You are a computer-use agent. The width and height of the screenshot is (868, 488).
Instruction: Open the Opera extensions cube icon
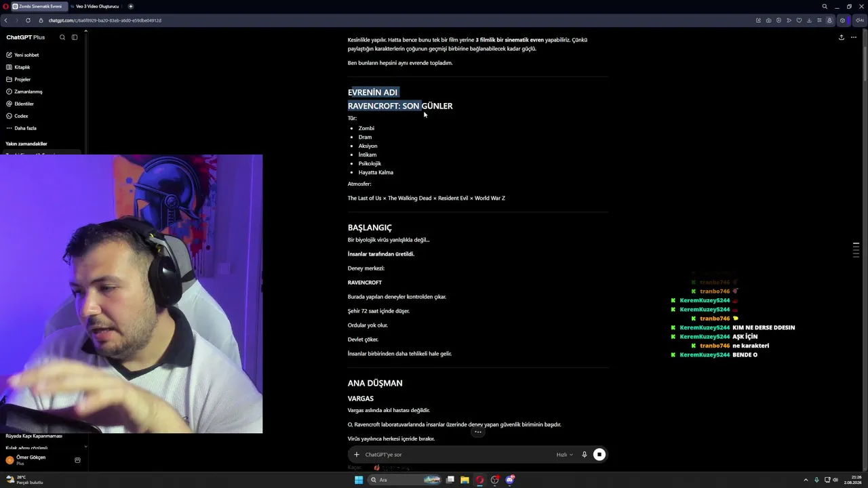843,20
